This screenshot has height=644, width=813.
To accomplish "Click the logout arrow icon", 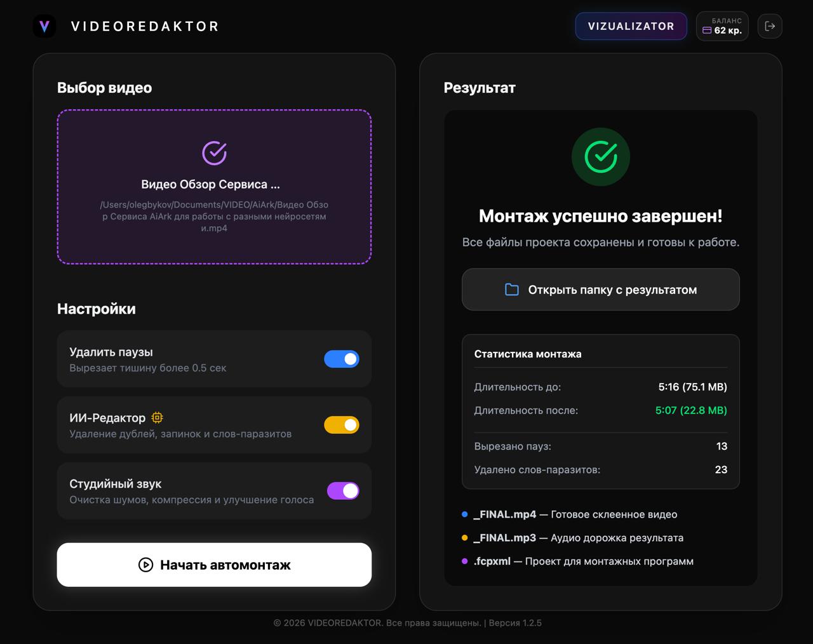I will click(770, 26).
